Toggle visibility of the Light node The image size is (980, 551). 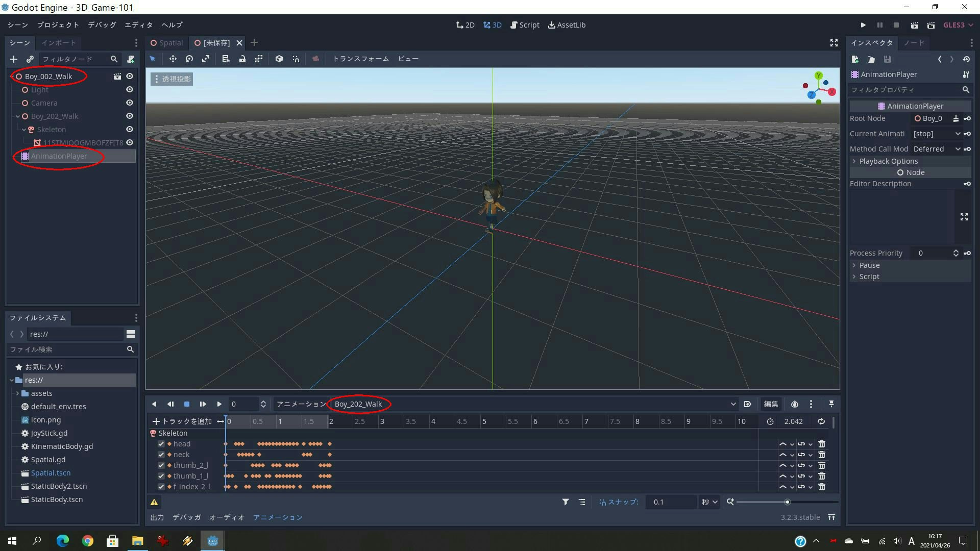tap(129, 89)
